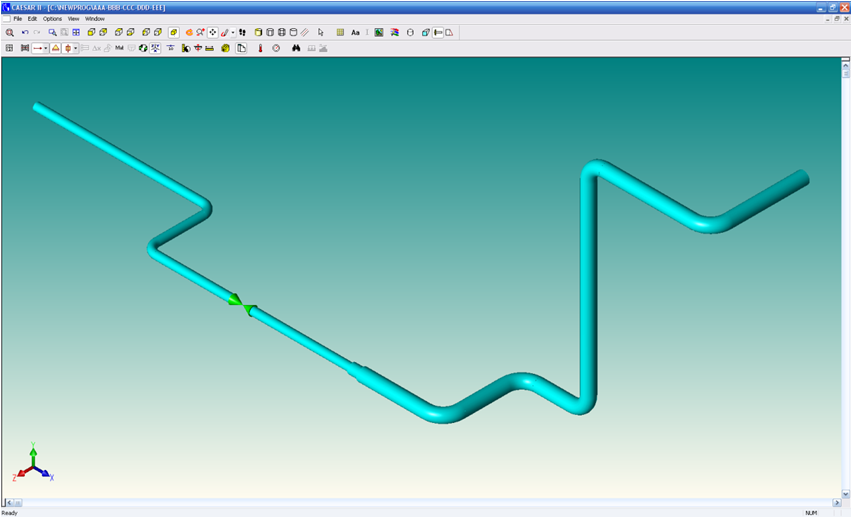Click the green valve on the pipe
The image size is (852, 518).
242,305
